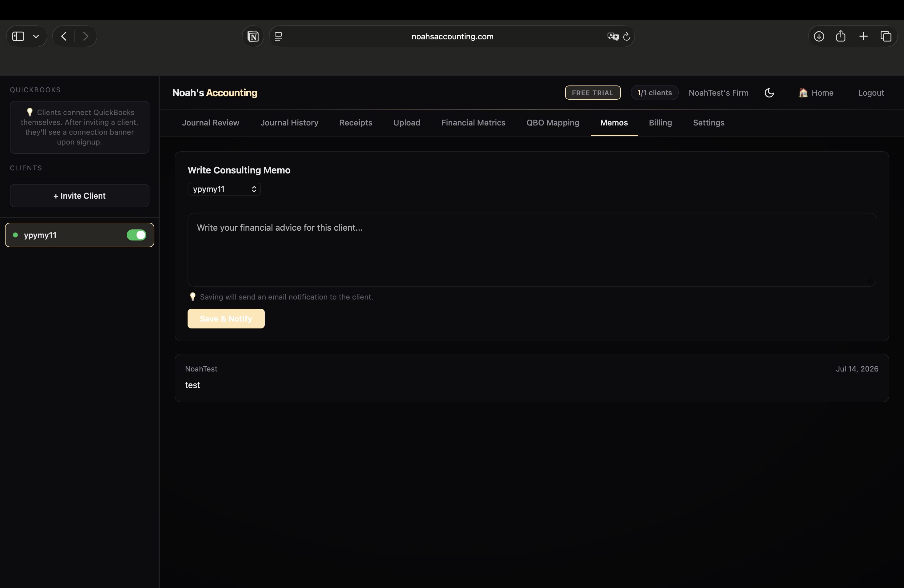Screen dimensions: 904x588
Task: Click Logout link
Action: [871, 93]
